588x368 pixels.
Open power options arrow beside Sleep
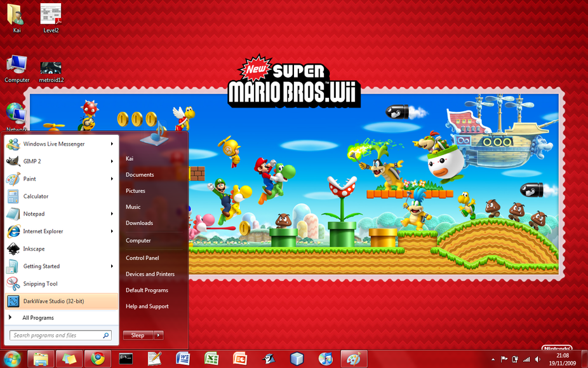point(159,335)
